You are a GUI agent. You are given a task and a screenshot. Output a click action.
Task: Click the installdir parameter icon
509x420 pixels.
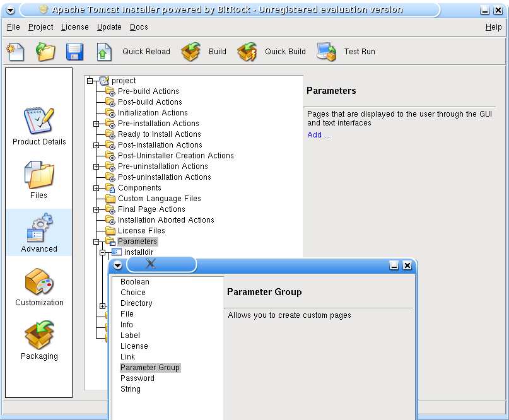coord(117,252)
